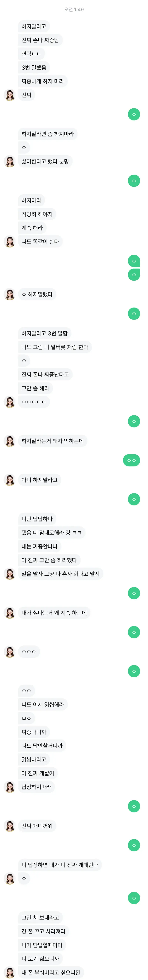
Task: Click profile avatar next to "ㅇ 하지말랬다"
Action: [x=9, y=294]
